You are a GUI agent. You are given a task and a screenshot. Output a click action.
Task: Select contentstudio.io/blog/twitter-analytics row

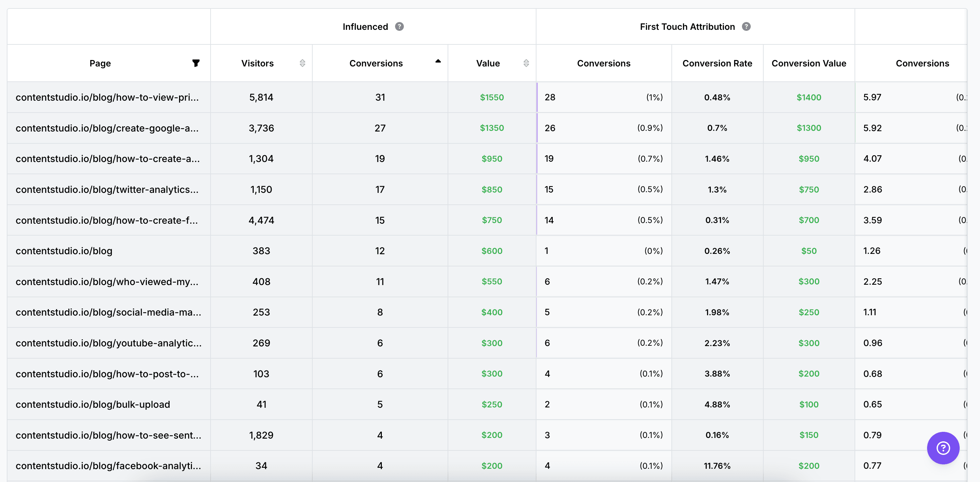[107, 189]
